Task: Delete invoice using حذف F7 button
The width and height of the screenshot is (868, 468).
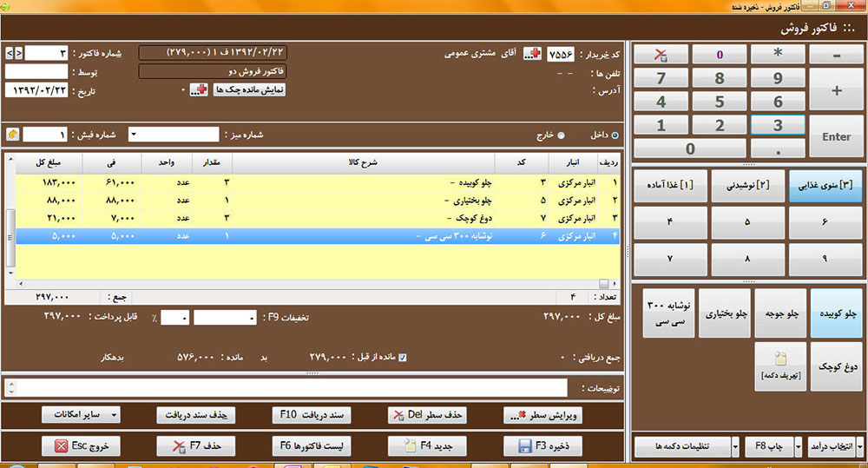Action: (196, 445)
